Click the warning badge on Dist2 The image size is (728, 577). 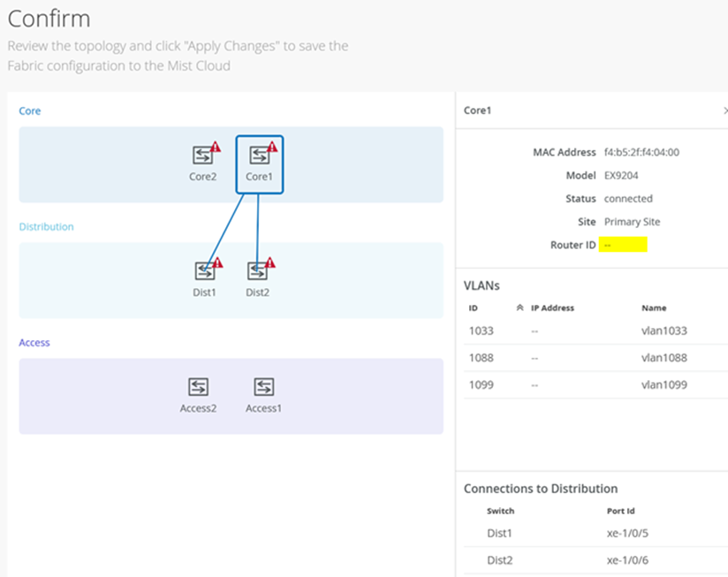270,262
